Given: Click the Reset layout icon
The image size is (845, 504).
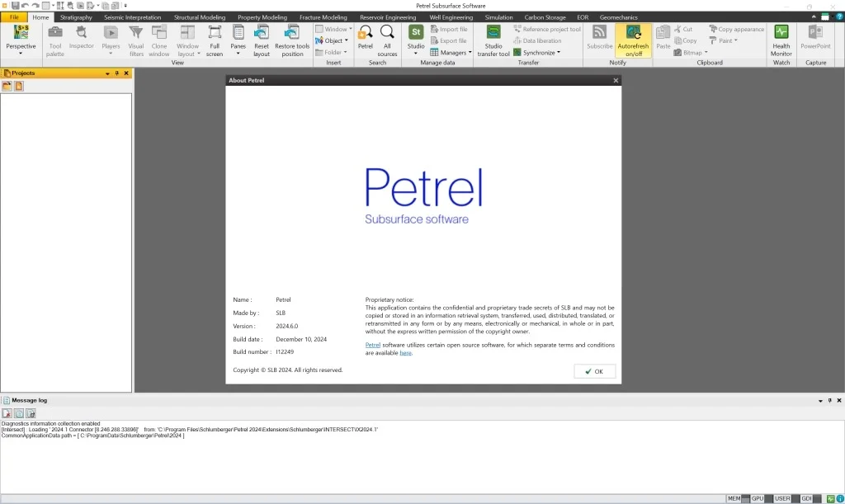Looking at the screenshot, I should click(x=262, y=37).
